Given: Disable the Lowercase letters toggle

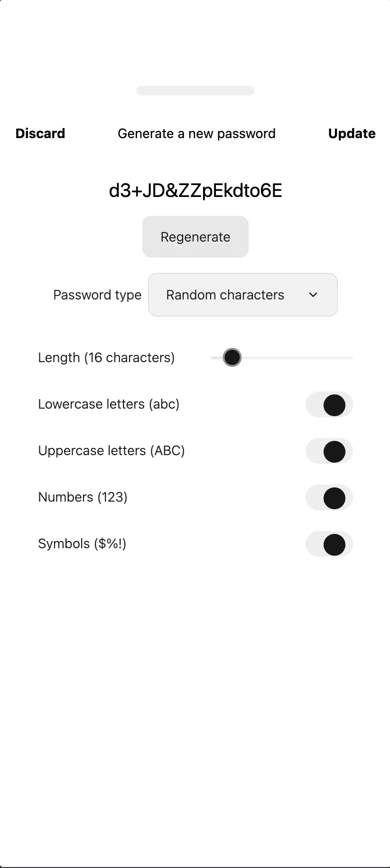Looking at the screenshot, I should pyautogui.click(x=329, y=405).
